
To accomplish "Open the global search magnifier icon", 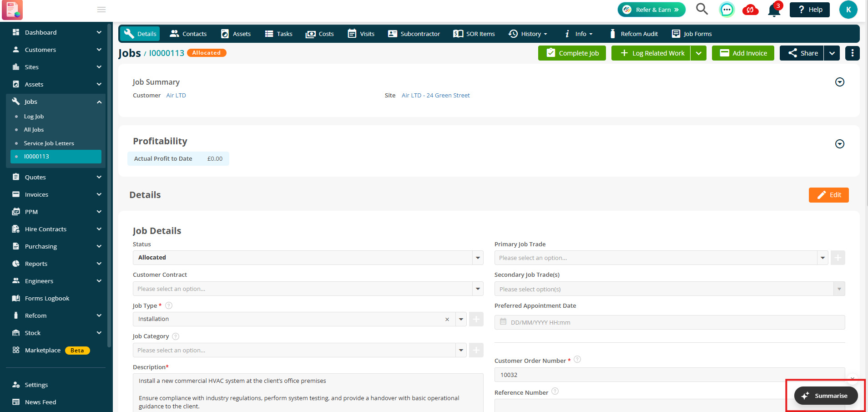I will [x=702, y=9].
